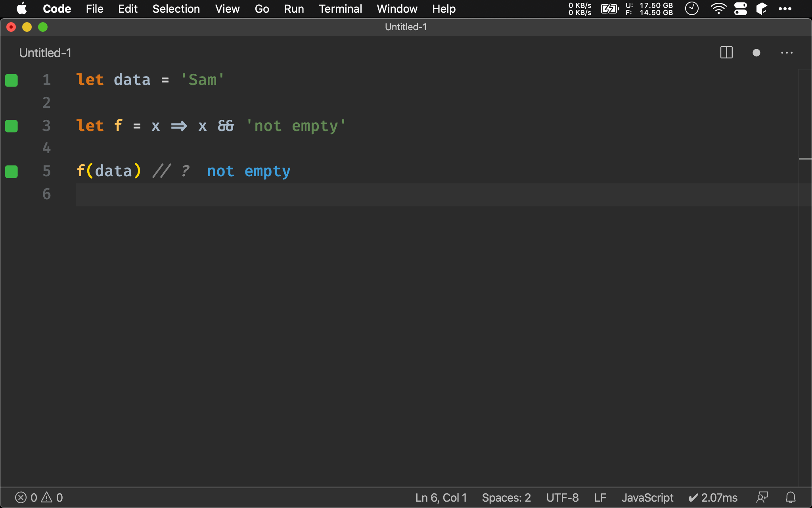Open the Go menu
This screenshot has height=508, width=812.
click(x=262, y=8)
